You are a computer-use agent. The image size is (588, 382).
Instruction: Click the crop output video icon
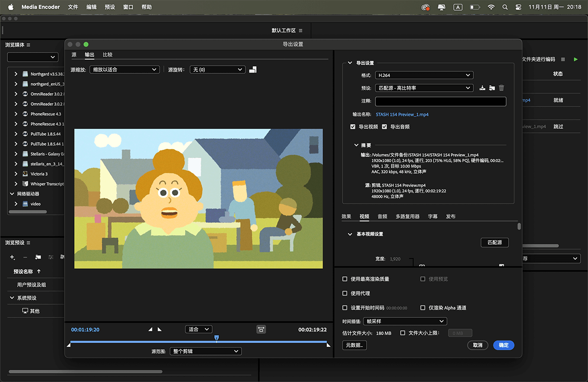(x=253, y=70)
